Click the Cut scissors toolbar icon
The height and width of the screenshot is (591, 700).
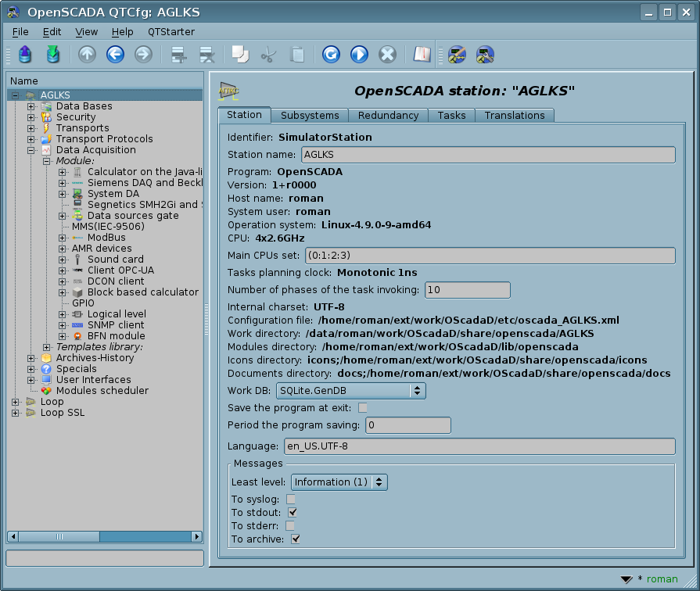point(268,55)
